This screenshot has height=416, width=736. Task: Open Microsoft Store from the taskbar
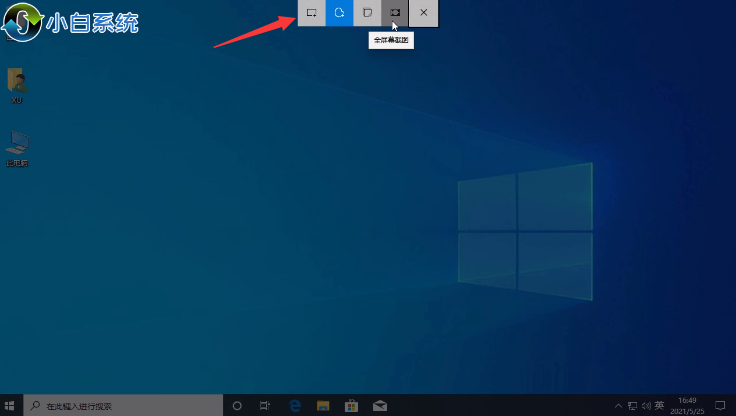351,406
